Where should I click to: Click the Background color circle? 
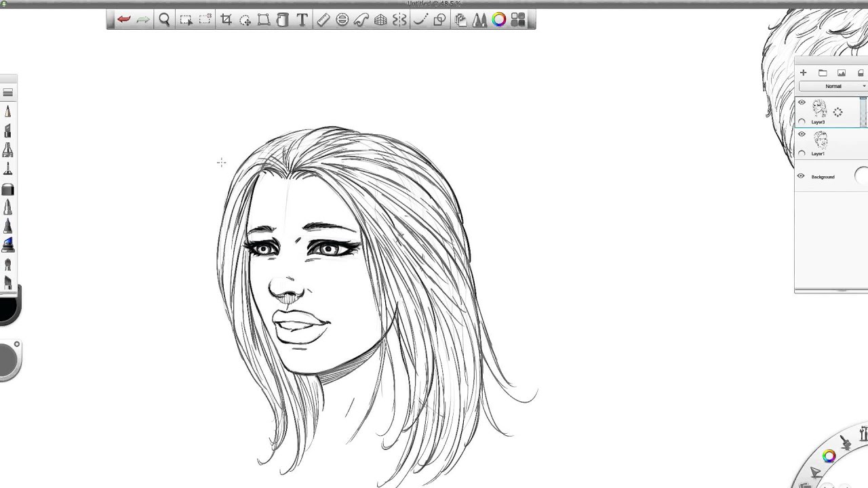(x=861, y=176)
